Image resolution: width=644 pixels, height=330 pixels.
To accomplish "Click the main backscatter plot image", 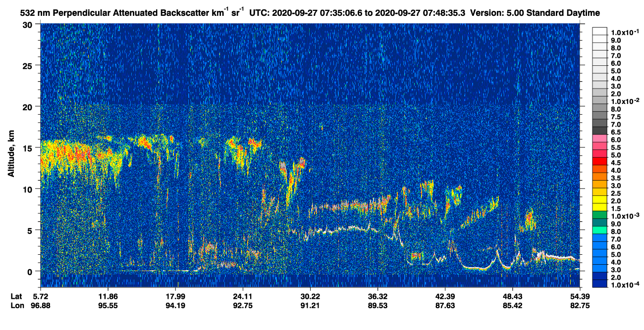I will pos(310,155).
